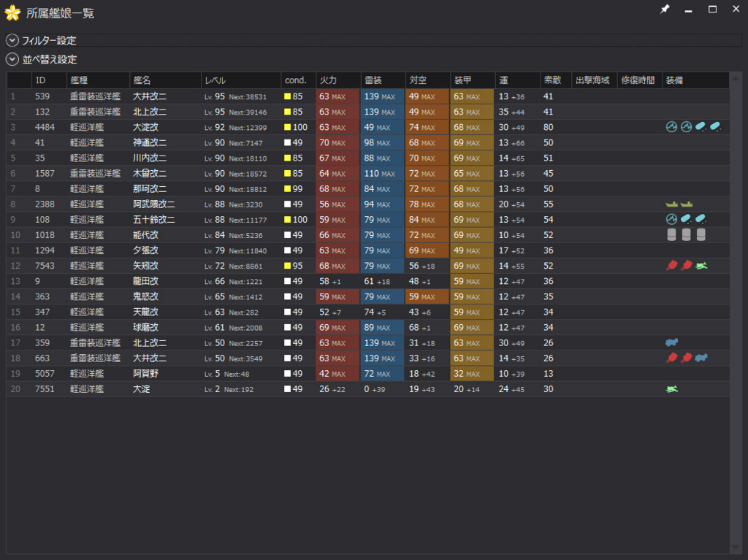Screen dimensions: 748x560
Task: Click the 修復時間 column header
Action: click(639, 80)
